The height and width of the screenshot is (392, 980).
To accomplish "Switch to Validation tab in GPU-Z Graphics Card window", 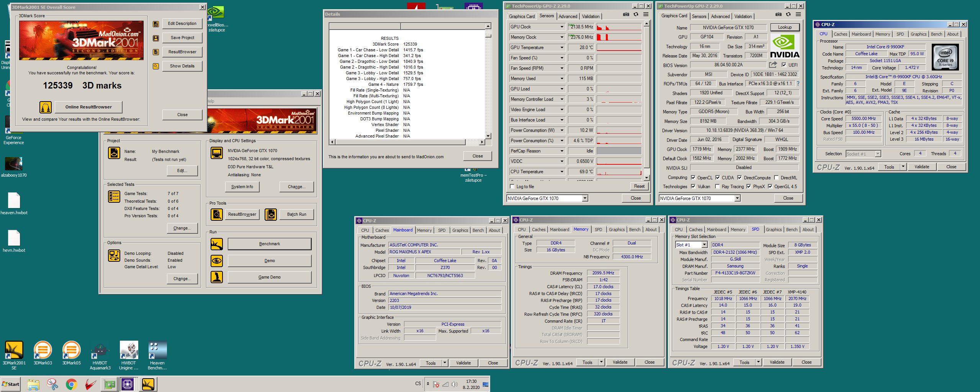I will coord(743,16).
